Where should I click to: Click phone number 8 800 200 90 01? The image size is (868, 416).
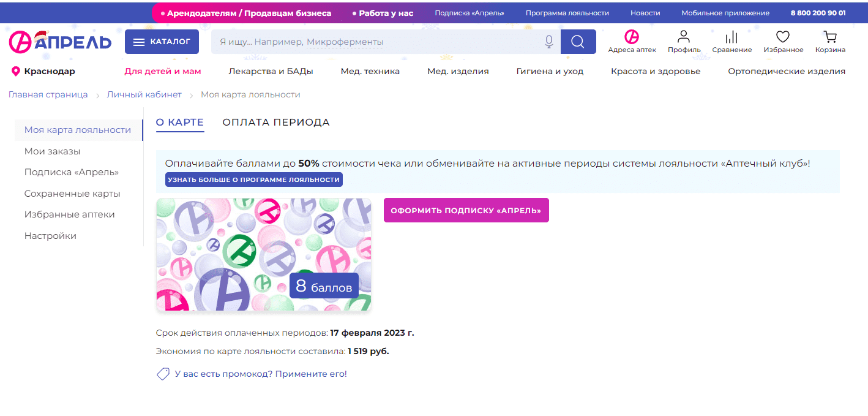click(818, 13)
